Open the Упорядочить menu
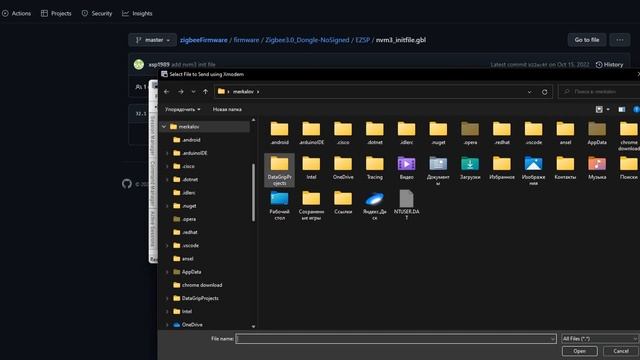This screenshot has height=360, width=640. point(182,109)
